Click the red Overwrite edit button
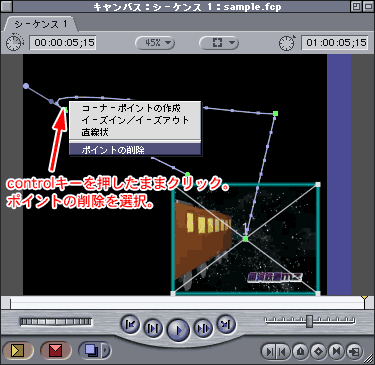This screenshot has width=375, height=365. [x=55, y=350]
